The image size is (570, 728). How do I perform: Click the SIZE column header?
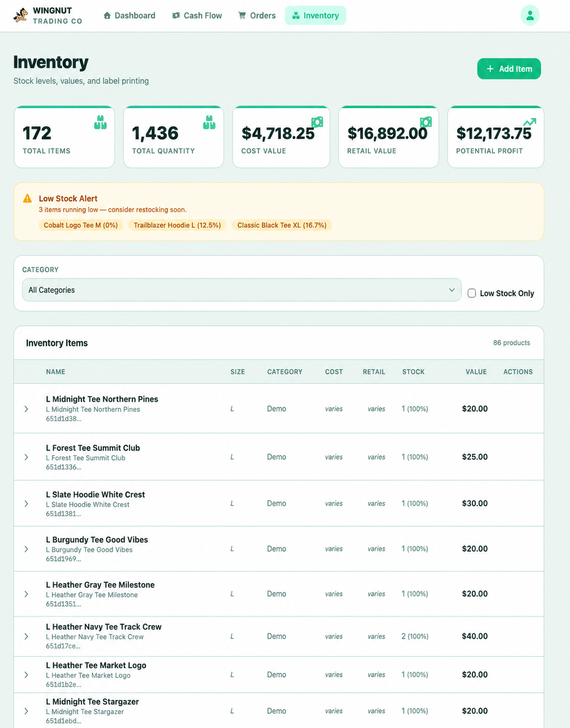tap(238, 371)
